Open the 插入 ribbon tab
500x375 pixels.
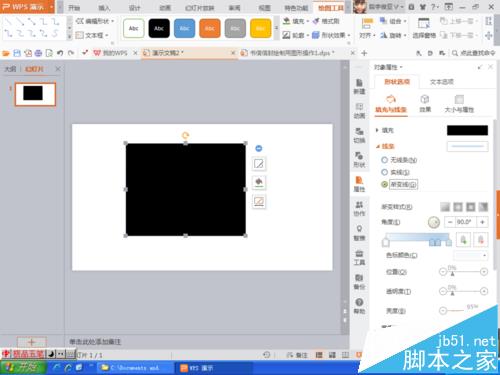(x=104, y=8)
